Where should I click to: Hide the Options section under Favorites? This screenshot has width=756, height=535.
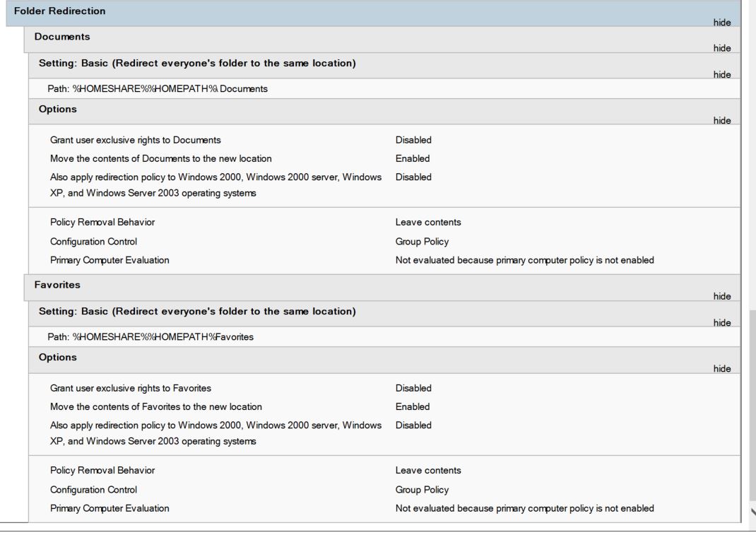point(721,368)
